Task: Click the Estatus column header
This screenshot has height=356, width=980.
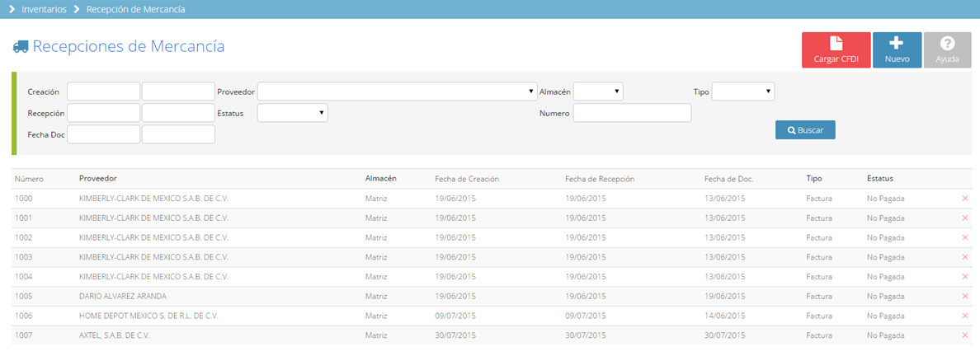Action: point(880,179)
